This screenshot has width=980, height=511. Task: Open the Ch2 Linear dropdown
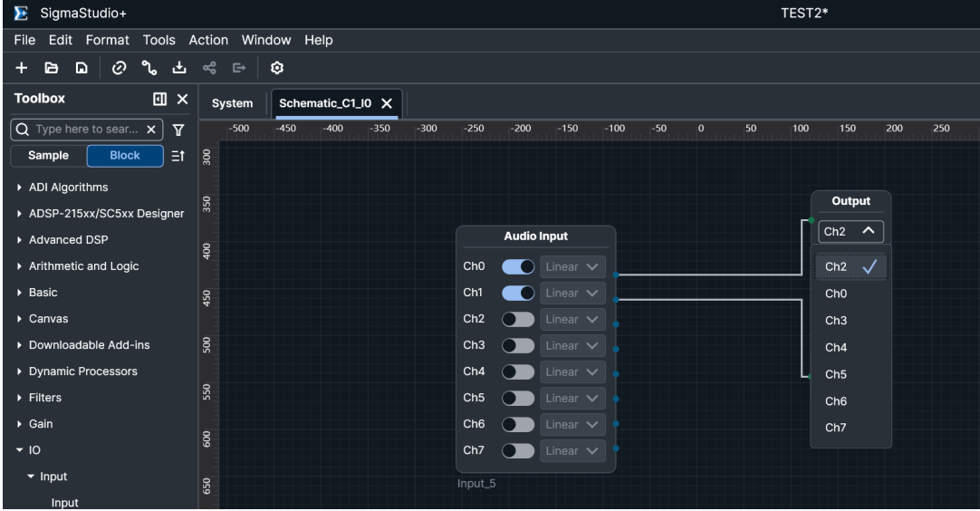572,320
